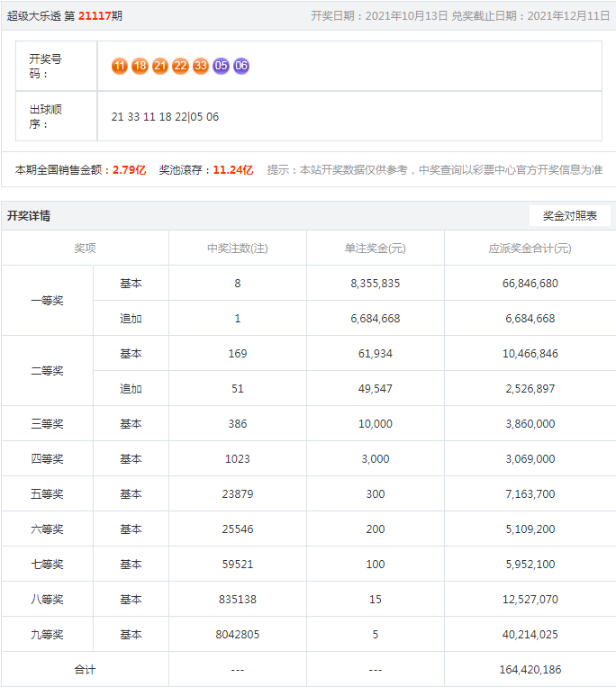Click the 二等奖 row label

[x=48, y=371]
